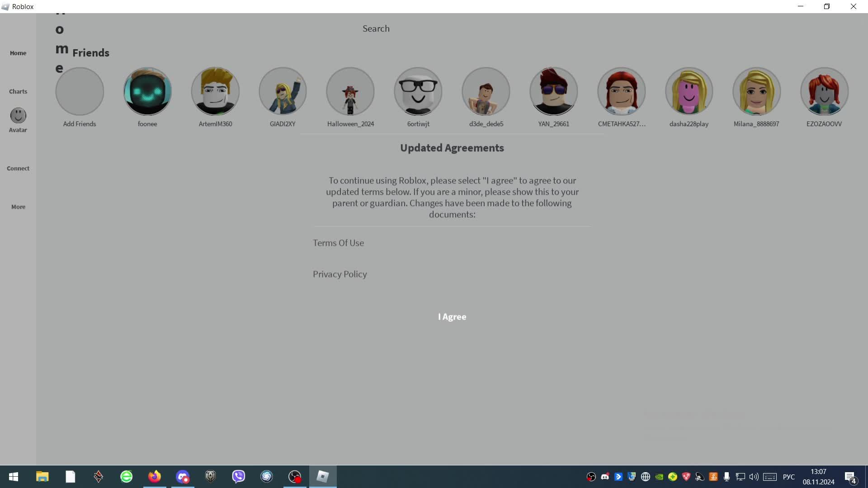
Task: Open friend d3de_dede5's avatar
Action: click(486, 92)
